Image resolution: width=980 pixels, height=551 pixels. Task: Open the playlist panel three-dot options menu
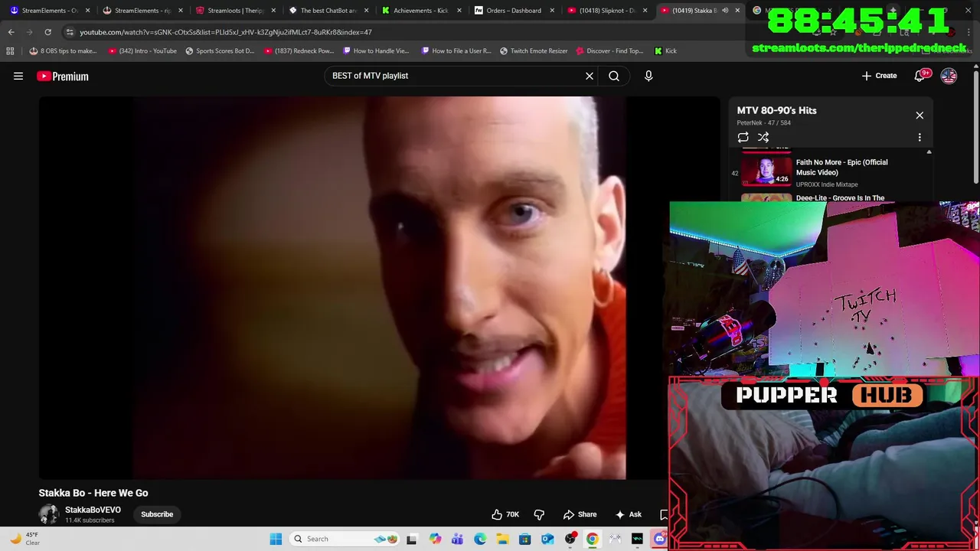[920, 138]
